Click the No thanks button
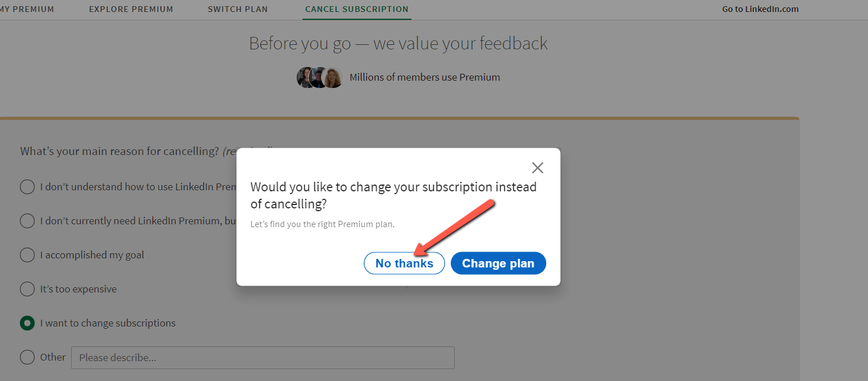Viewport: 868px width, 381px height. pyautogui.click(x=404, y=263)
